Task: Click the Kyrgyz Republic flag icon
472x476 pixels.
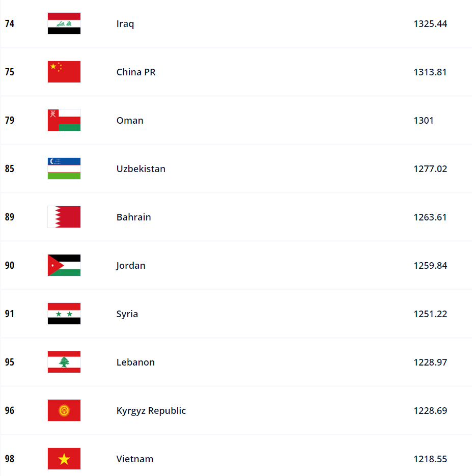Action: pos(64,410)
